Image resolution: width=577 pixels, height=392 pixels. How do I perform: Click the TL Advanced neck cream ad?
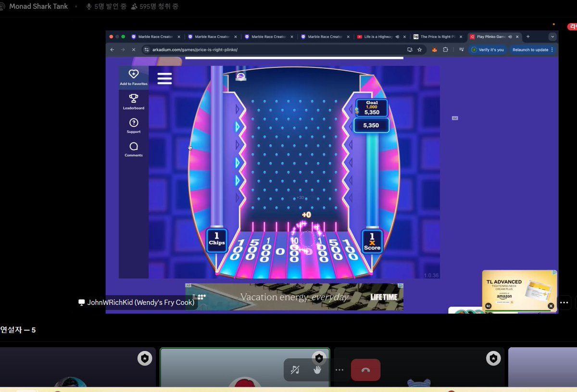point(520,291)
